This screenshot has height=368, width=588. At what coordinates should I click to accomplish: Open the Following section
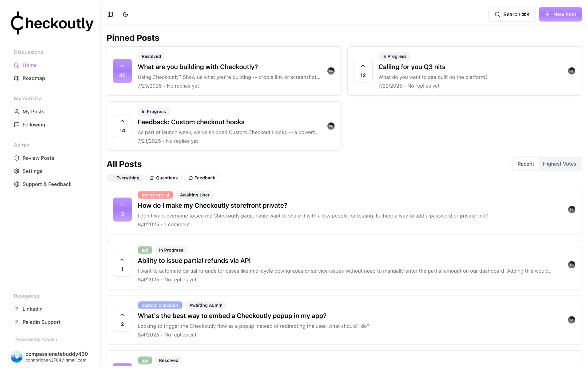(34, 125)
